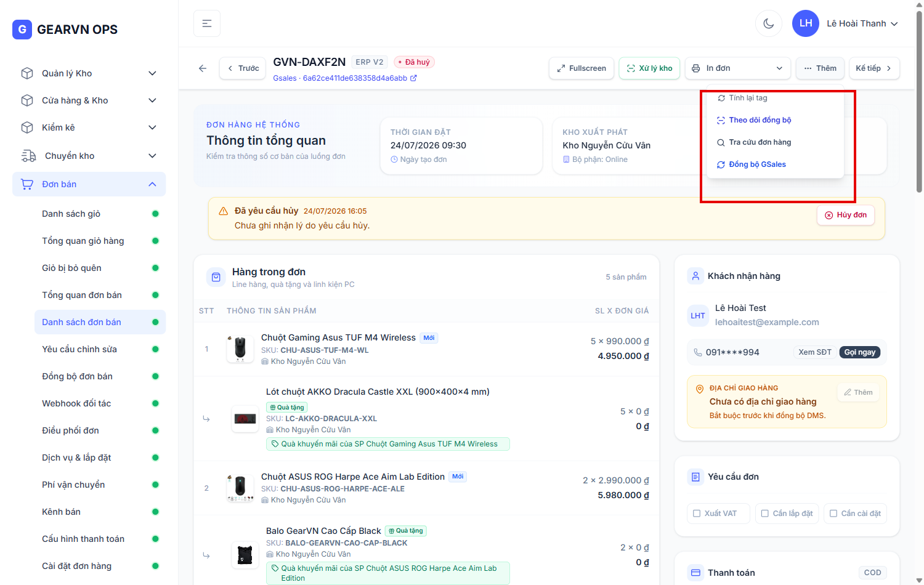Click the Yêu cầu đơn document icon
The width and height of the screenshot is (924, 585).
click(695, 477)
